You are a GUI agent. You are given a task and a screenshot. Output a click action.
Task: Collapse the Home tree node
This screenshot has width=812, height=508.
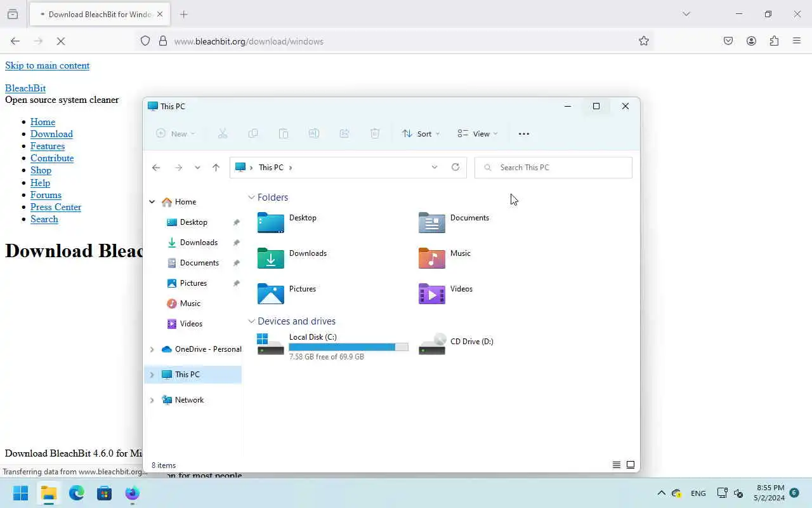[152, 202]
